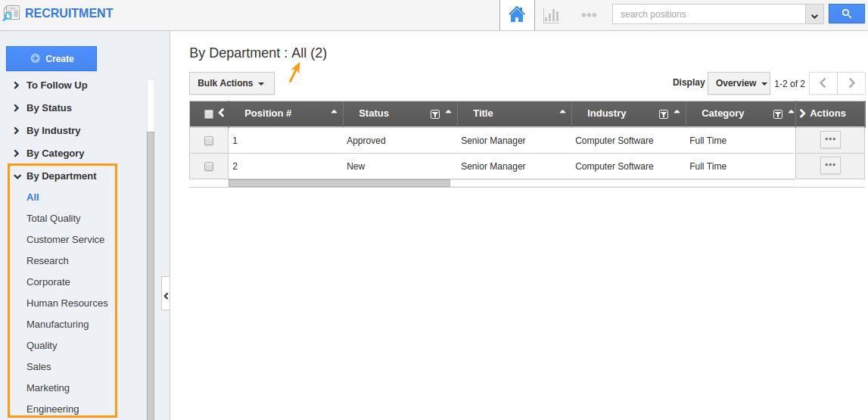This screenshot has width=868, height=420.
Task: Click the filter icon on Status column
Action: coord(435,114)
